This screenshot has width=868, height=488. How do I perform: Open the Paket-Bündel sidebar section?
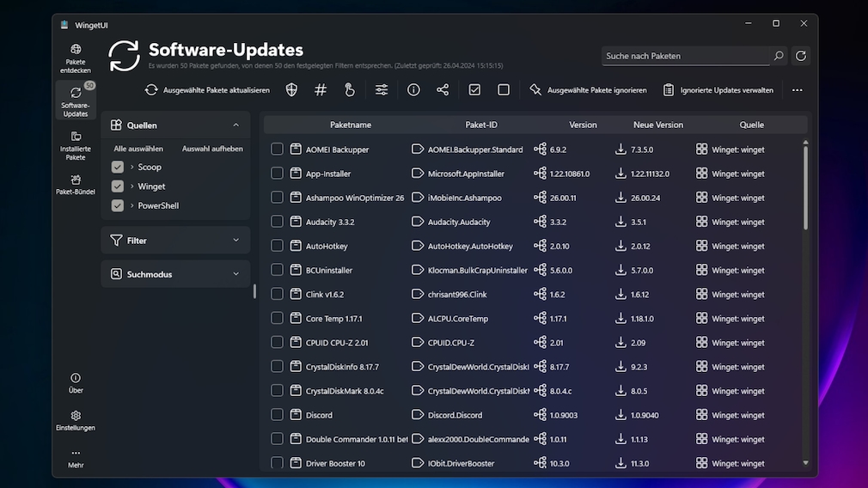[76, 185]
